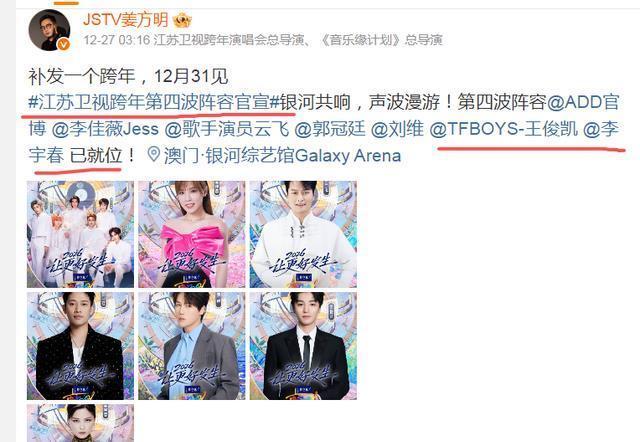The image size is (640, 442).
Task: Open the #江苏卫视跨年第四波阵容官宣# hashtag
Action: pos(154,102)
